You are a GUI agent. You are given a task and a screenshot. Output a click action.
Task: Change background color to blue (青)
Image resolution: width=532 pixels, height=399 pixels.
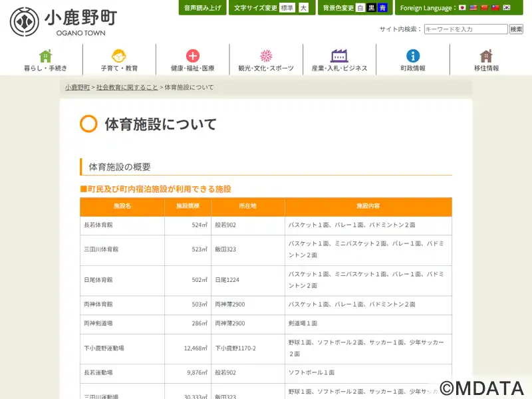click(382, 8)
